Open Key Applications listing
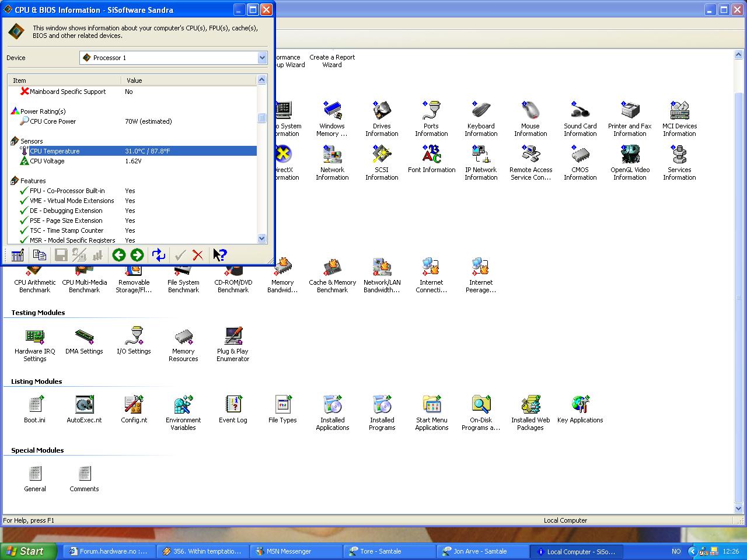This screenshot has height=560, width=747. tap(580, 409)
